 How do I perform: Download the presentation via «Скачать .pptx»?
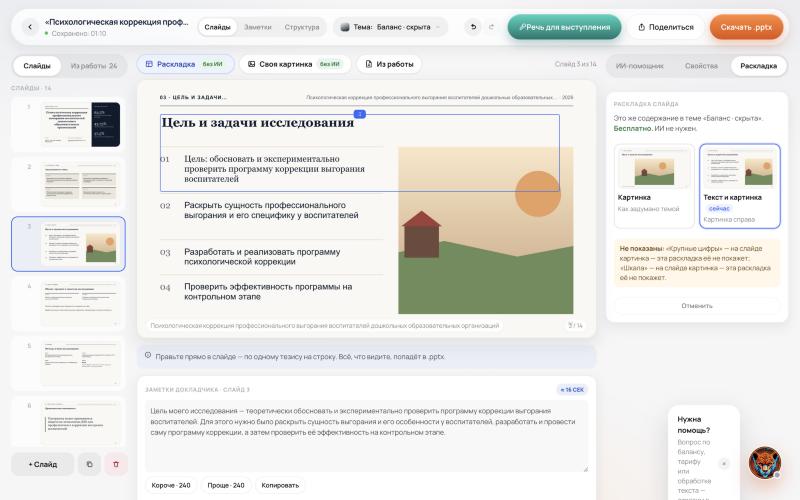pos(746,27)
